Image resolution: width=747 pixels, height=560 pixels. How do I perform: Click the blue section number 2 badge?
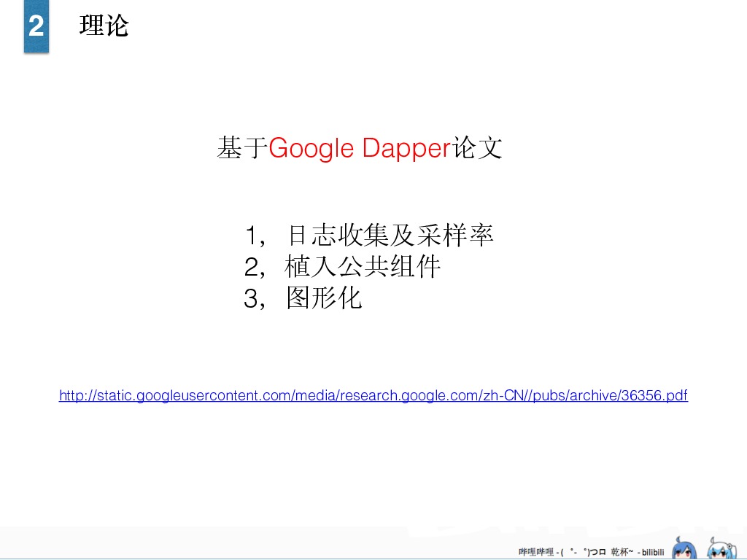[x=36, y=26]
